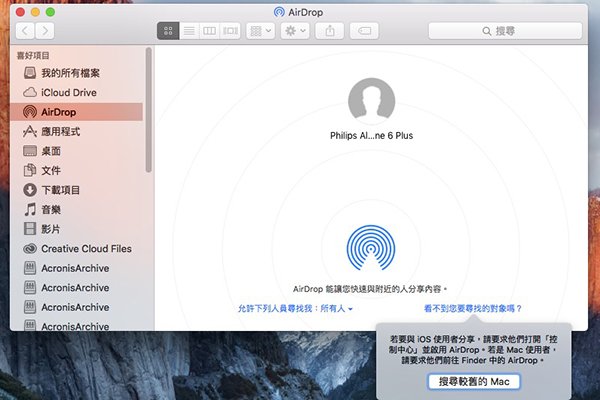Screen dimensions: 600x400
Task: Open iCloud Drive in sidebar
Action: tap(77, 92)
